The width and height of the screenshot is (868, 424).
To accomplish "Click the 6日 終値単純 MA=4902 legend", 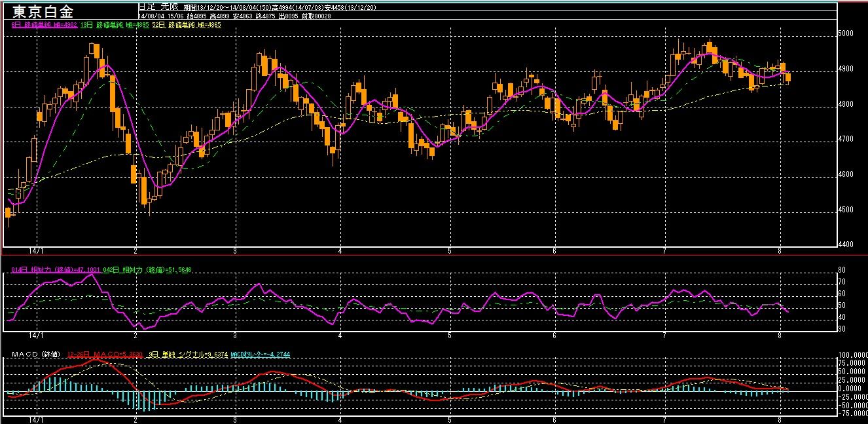I will pos(45,25).
